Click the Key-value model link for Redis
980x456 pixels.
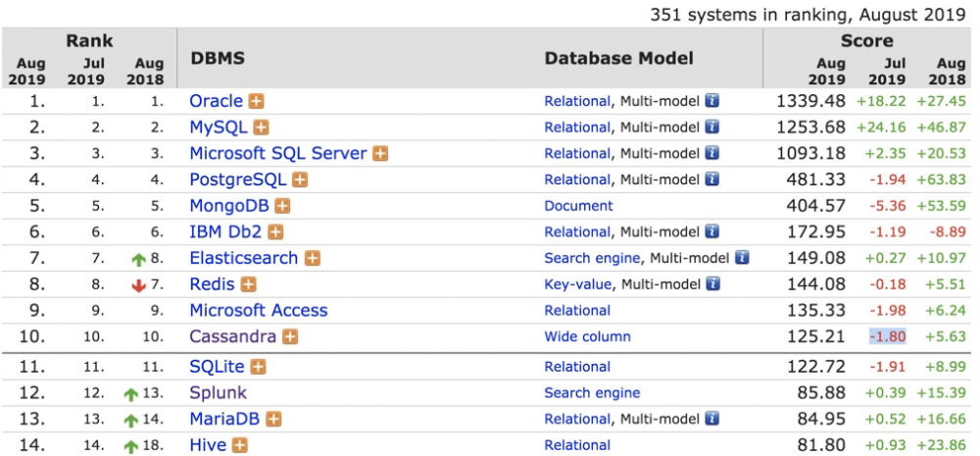coord(578,284)
